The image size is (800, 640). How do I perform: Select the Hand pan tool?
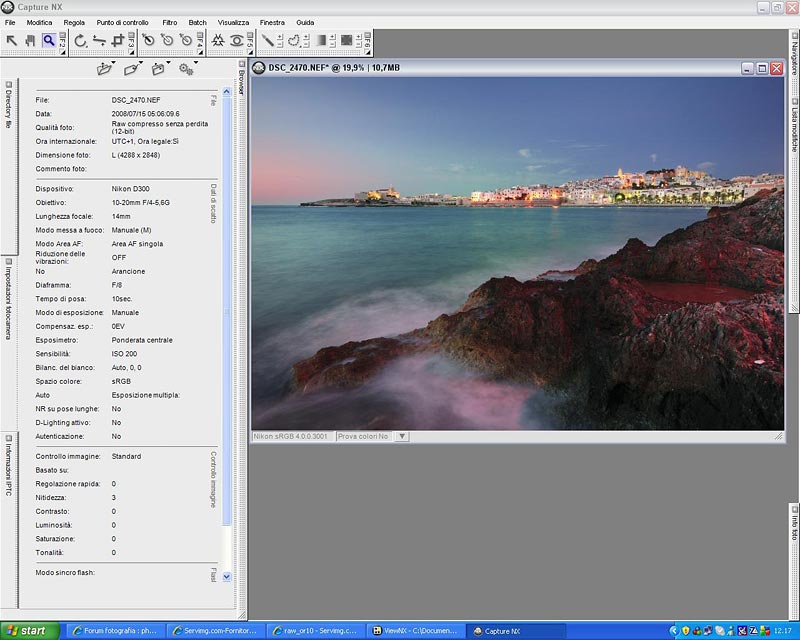[x=30, y=41]
